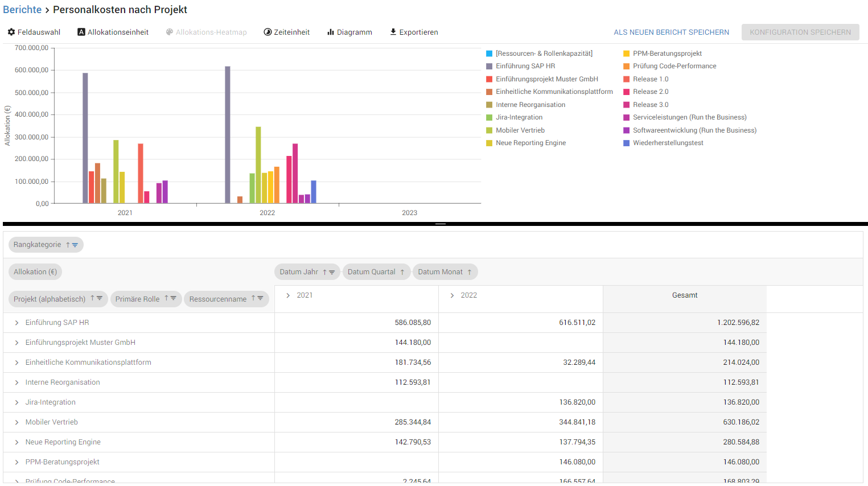Select cell value 142.790,53
This screenshot has height=486, width=868.
[413, 442]
